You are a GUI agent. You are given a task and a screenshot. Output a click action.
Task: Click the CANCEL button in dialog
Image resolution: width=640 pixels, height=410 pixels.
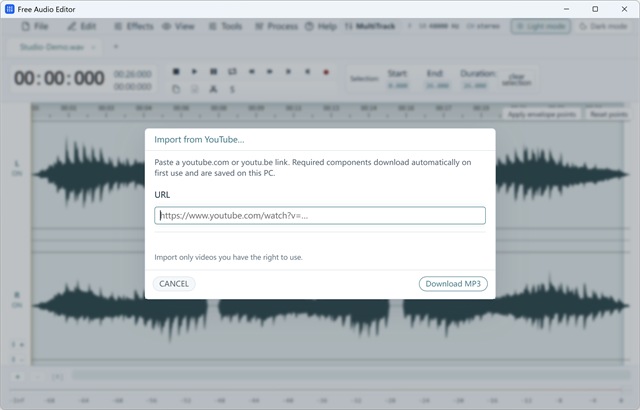point(174,284)
